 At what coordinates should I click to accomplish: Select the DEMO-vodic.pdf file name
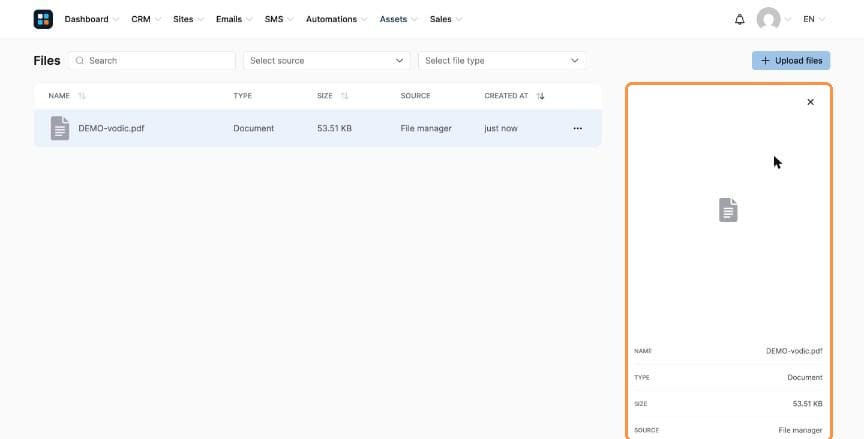click(111, 128)
